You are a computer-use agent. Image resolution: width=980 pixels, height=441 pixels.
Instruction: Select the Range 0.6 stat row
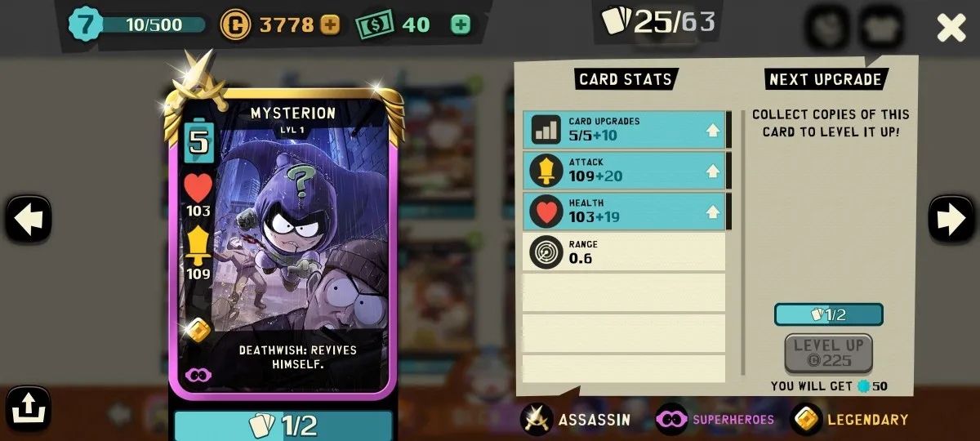(624, 252)
